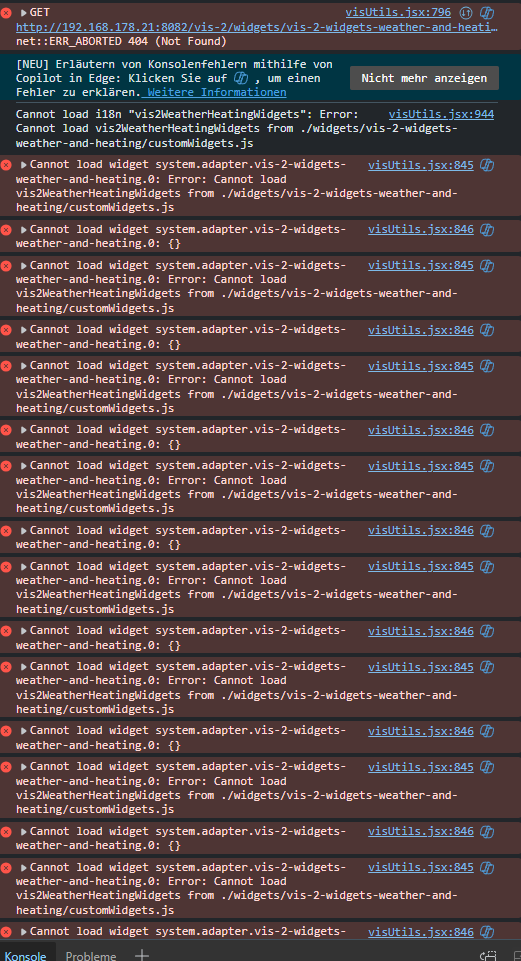Click the red error icon on the GET 404 entry
521x961 pixels.
coord(6,12)
